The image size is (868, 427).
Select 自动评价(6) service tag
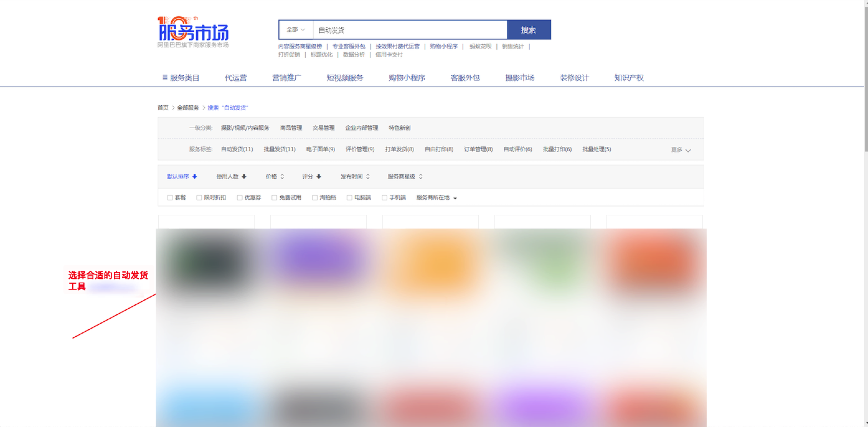point(517,149)
